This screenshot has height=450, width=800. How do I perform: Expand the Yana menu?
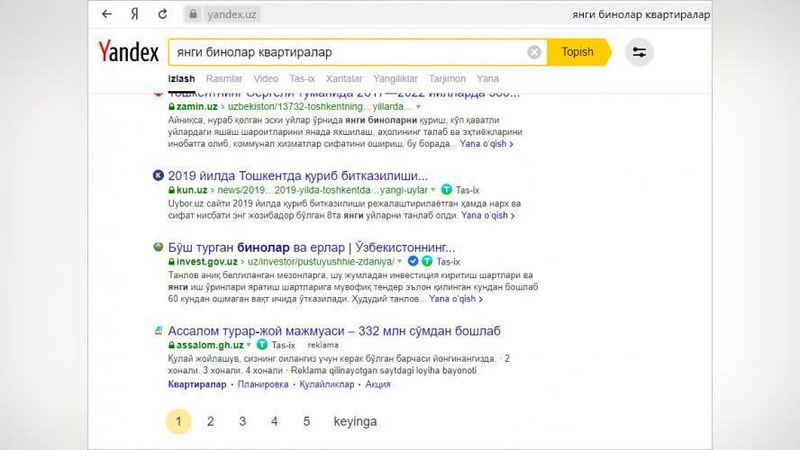tap(488, 79)
